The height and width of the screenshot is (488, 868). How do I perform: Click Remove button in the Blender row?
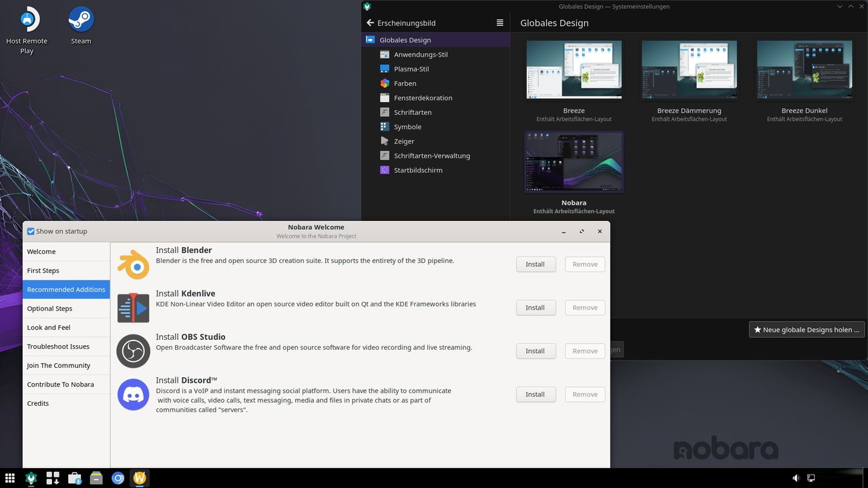pyautogui.click(x=585, y=264)
